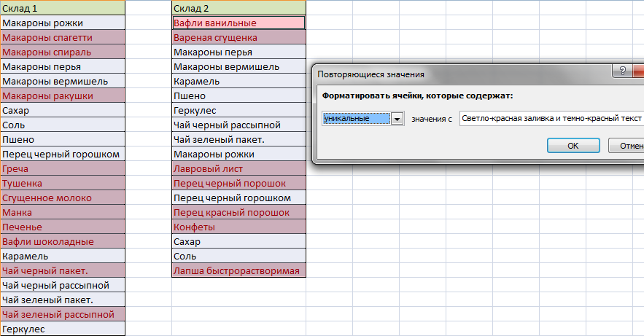Click the help question mark button in dialog
The image size is (644, 336).
pyautogui.click(x=623, y=71)
